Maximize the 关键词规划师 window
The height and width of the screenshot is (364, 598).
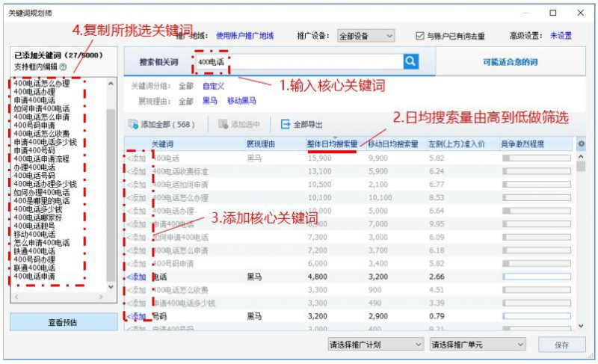pyautogui.click(x=553, y=13)
